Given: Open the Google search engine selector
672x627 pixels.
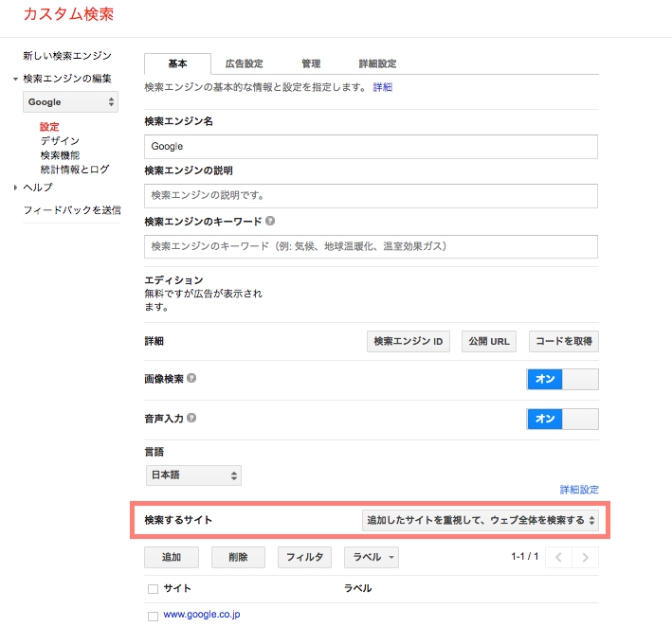Looking at the screenshot, I should [70, 102].
